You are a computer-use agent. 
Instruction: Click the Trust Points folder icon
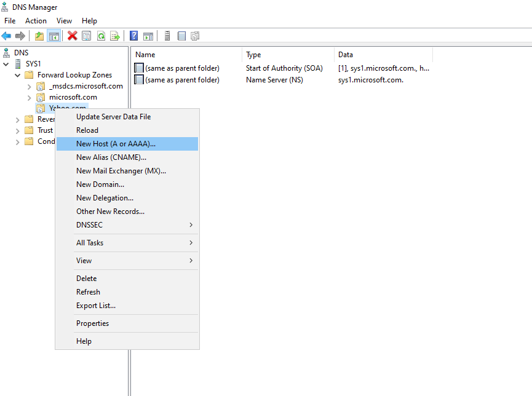click(x=29, y=130)
